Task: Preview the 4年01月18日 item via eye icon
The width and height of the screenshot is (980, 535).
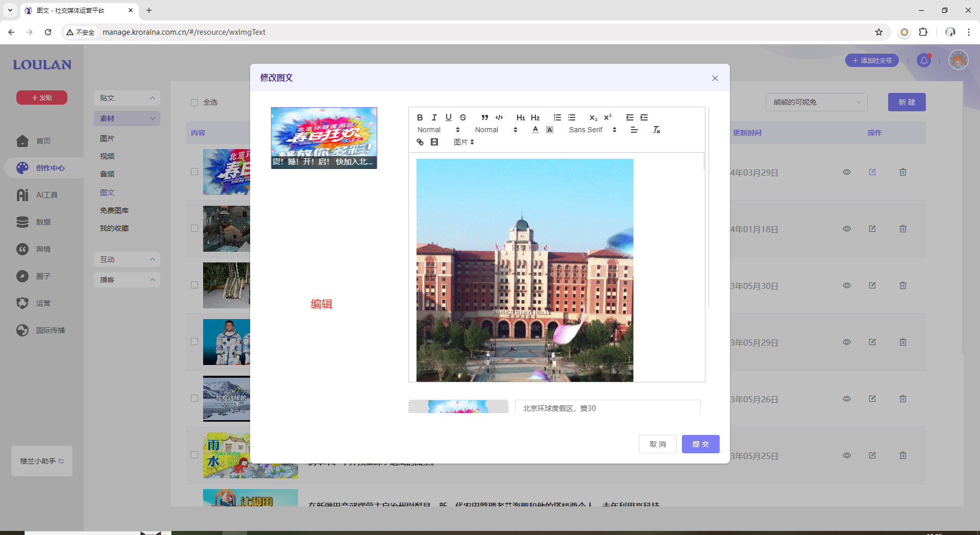Action: pos(847,229)
